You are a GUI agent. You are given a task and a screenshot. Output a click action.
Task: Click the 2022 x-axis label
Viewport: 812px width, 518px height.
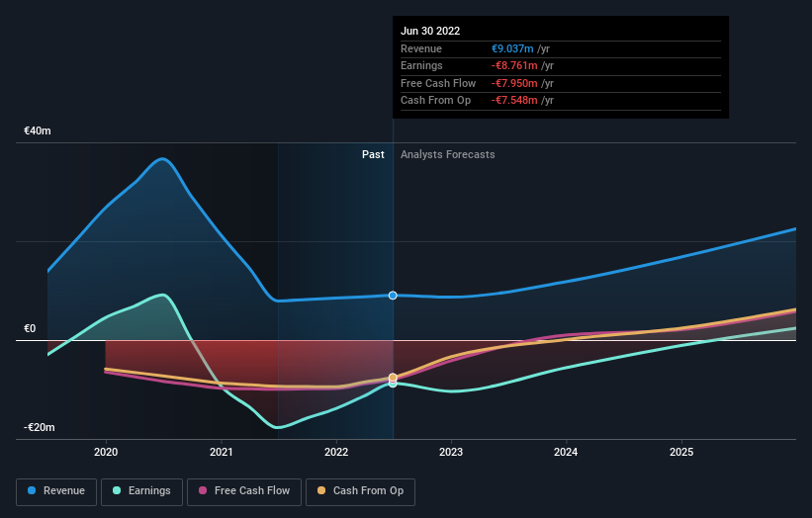tap(336, 452)
